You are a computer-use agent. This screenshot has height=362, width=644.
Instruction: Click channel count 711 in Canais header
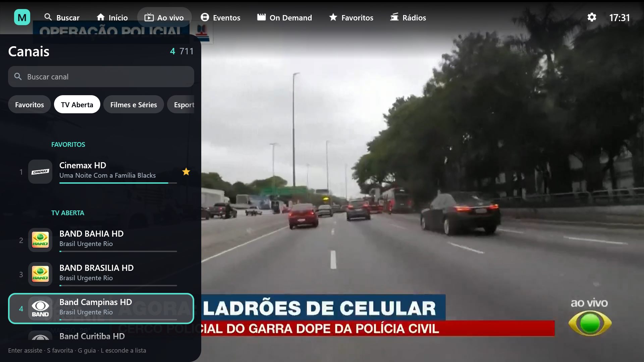(186, 51)
